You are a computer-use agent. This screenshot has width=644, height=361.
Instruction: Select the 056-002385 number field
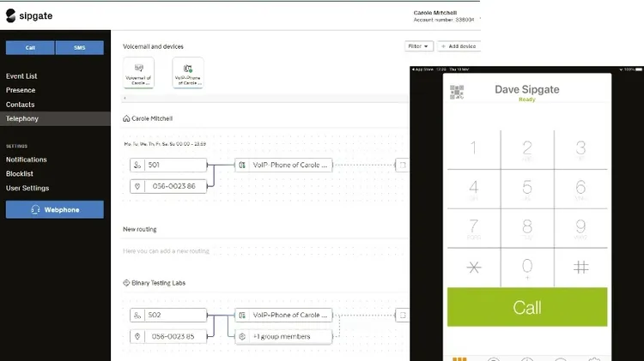click(x=168, y=336)
